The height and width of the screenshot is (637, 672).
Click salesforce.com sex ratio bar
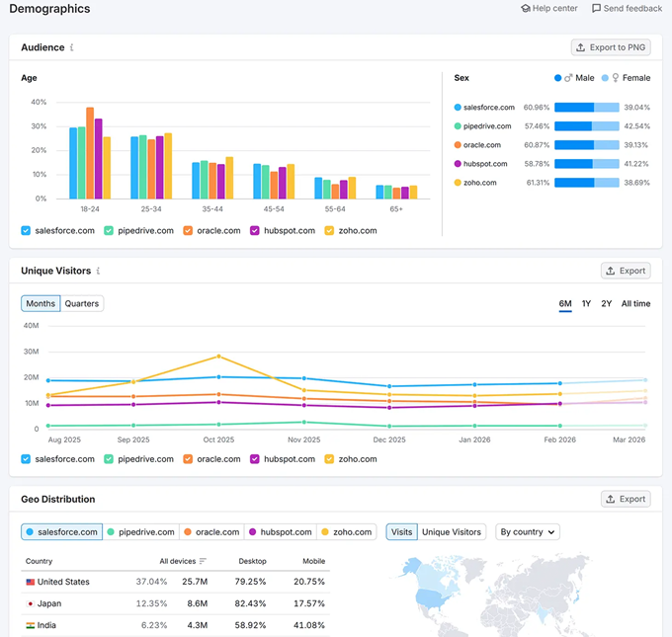point(587,107)
